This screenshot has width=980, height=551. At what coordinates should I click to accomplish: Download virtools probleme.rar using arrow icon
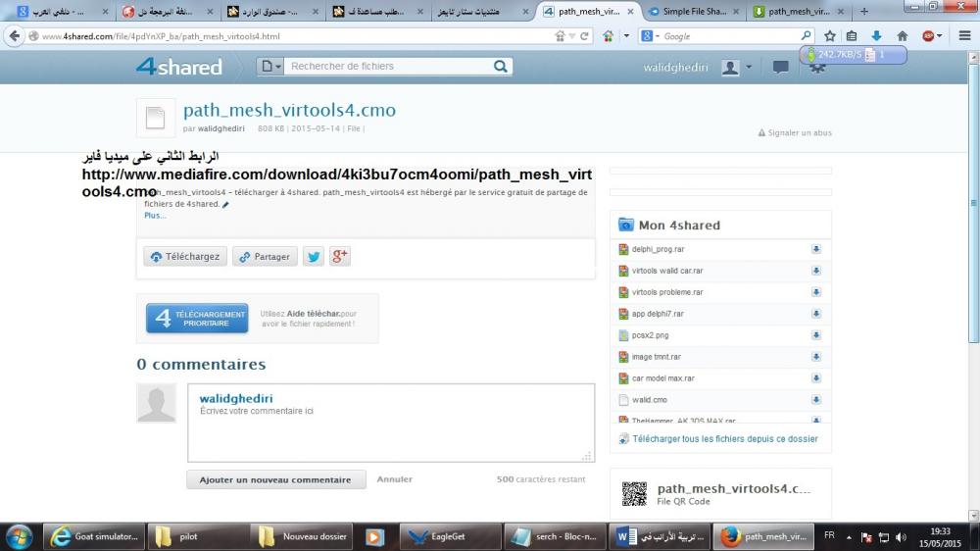[815, 292]
